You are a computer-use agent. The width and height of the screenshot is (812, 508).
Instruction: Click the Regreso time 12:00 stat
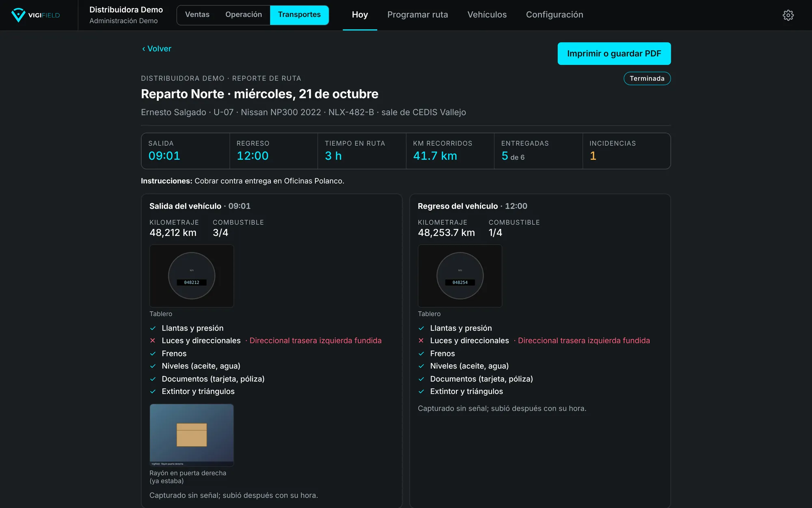click(253, 156)
